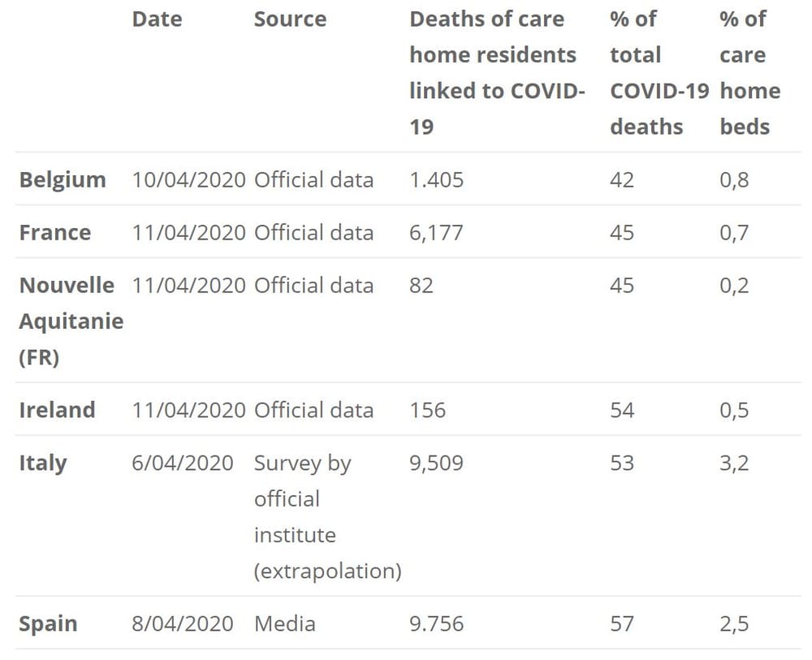Click Italy's deaths value 9,509
Image resolution: width=812 pixels, height=660 pixels.
[436, 463]
